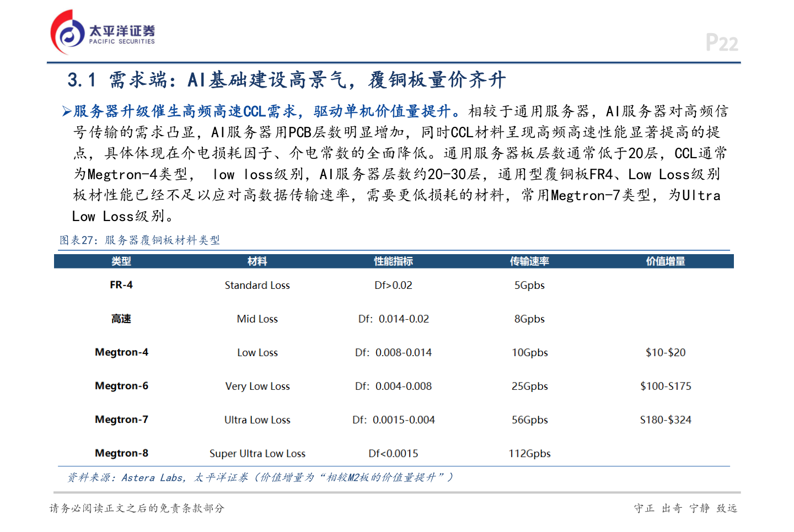Click the 性能指标 column header
Screen dimensions: 794x532
click(394, 261)
